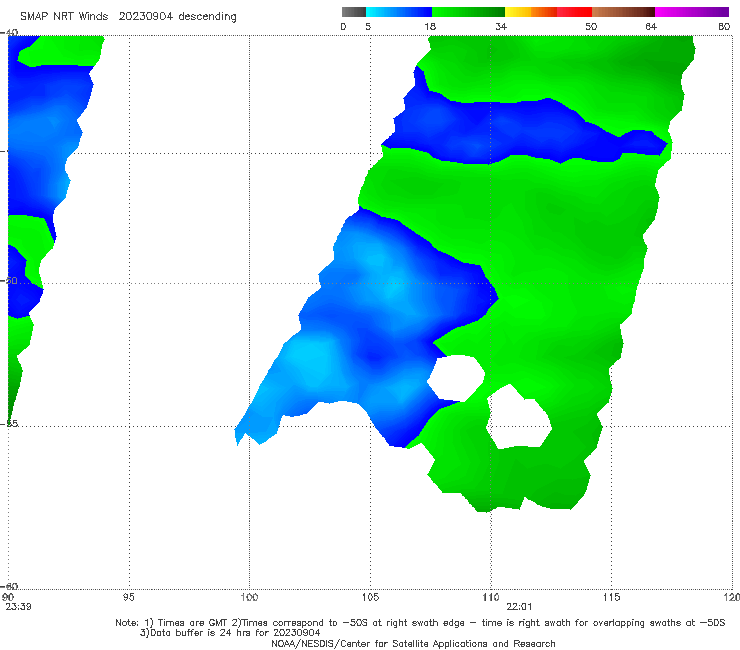Image resolution: width=740 pixels, height=650 pixels.
Task: Click the longitude label '115'
Action: click(x=612, y=597)
